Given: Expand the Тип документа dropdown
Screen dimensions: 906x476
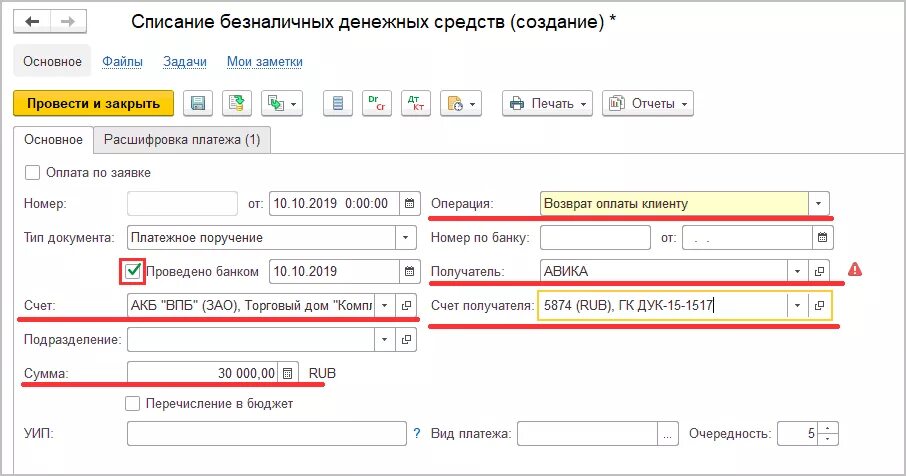Looking at the screenshot, I should [x=405, y=237].
